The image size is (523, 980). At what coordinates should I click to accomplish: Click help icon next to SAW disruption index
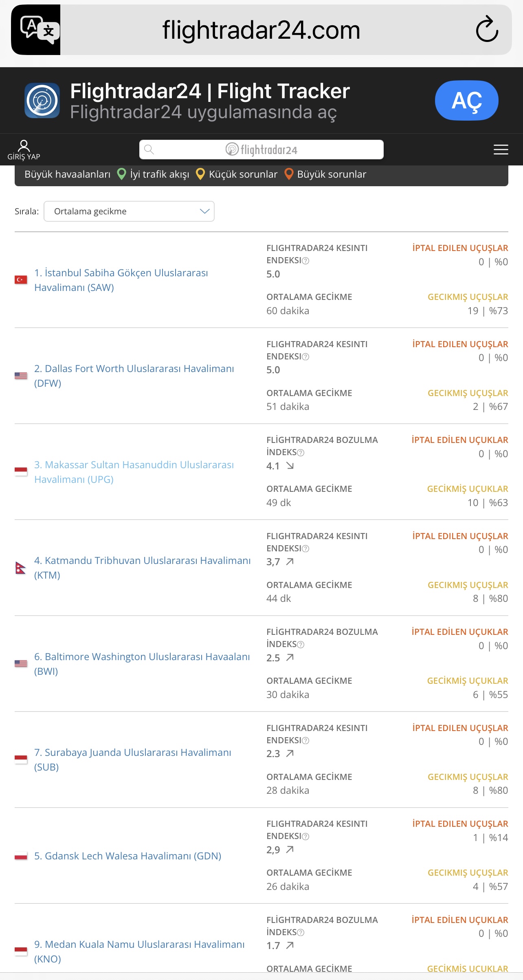coord(305,261)
